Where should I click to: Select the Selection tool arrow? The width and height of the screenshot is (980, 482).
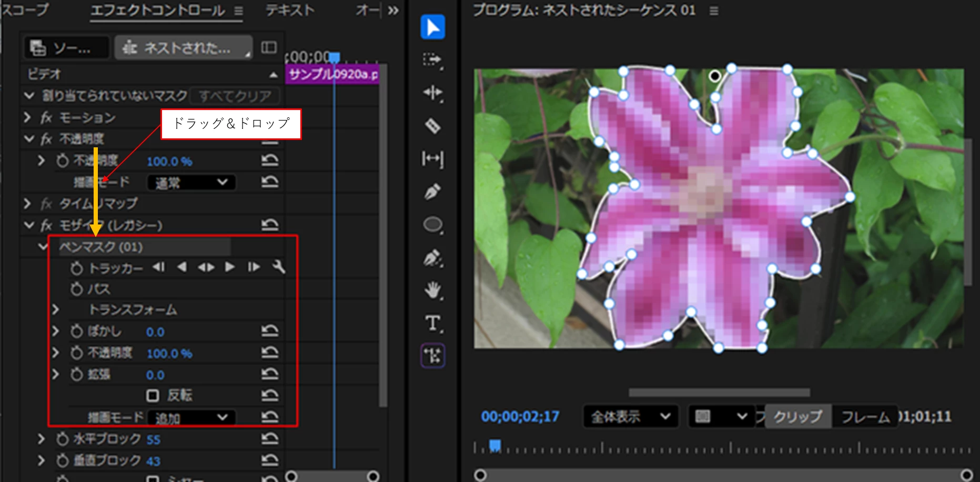(432, 27)
